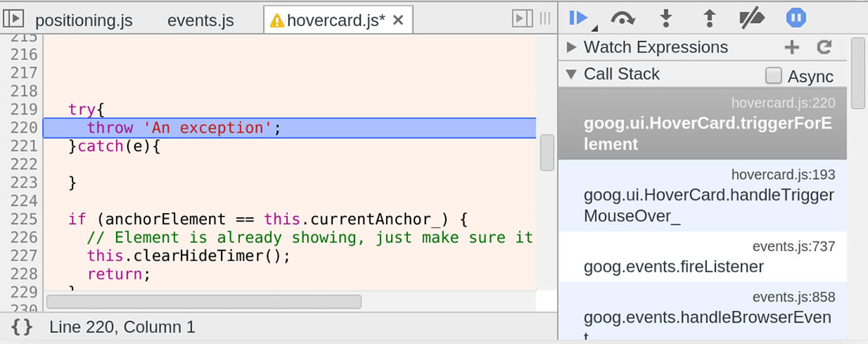This screenshot has height=344, width=868.
Task: Open the events.js tab
Action: pyautogui.click(x=200, y=21)
